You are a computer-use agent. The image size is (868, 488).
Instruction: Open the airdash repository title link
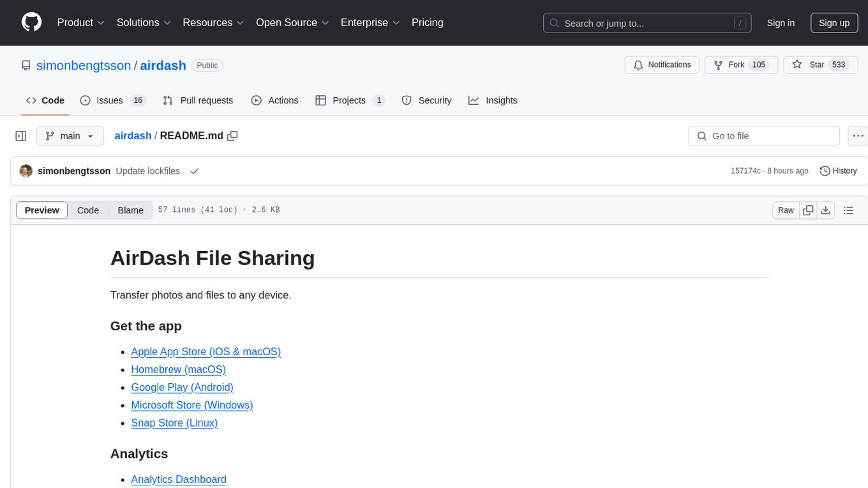[163, 65]
